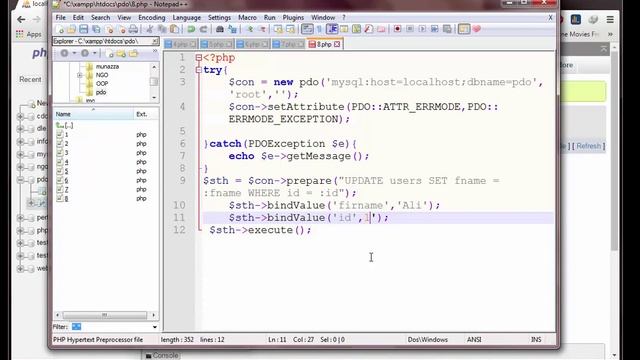Close the 8.php tab

[x=337, y=44]
